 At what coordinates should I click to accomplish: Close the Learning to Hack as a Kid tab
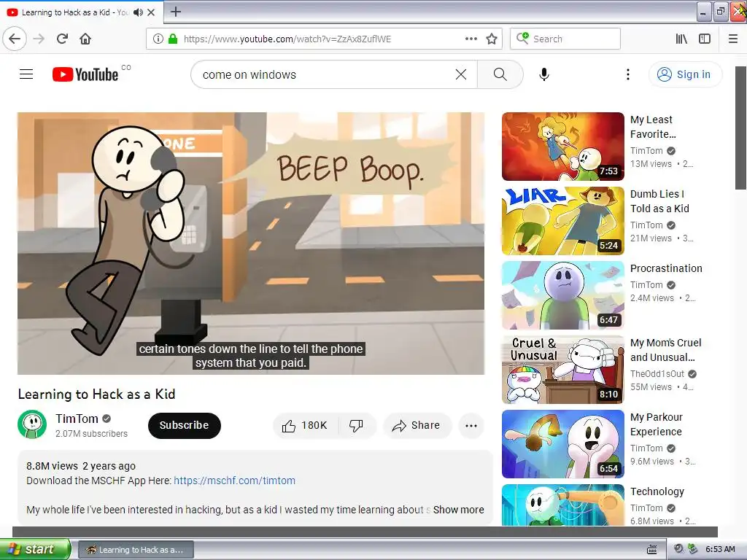tap(151, 12)
